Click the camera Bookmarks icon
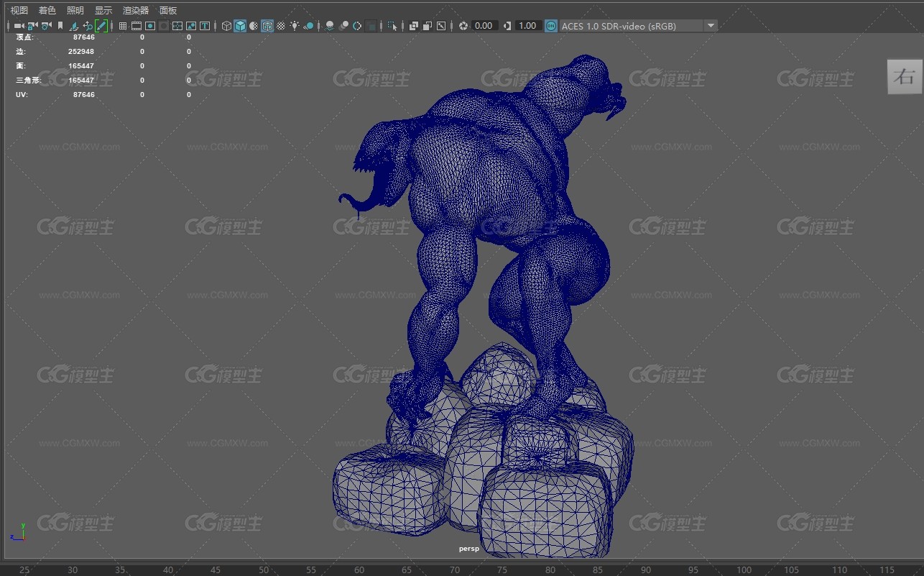924x576 pixels. click(60, 26)
